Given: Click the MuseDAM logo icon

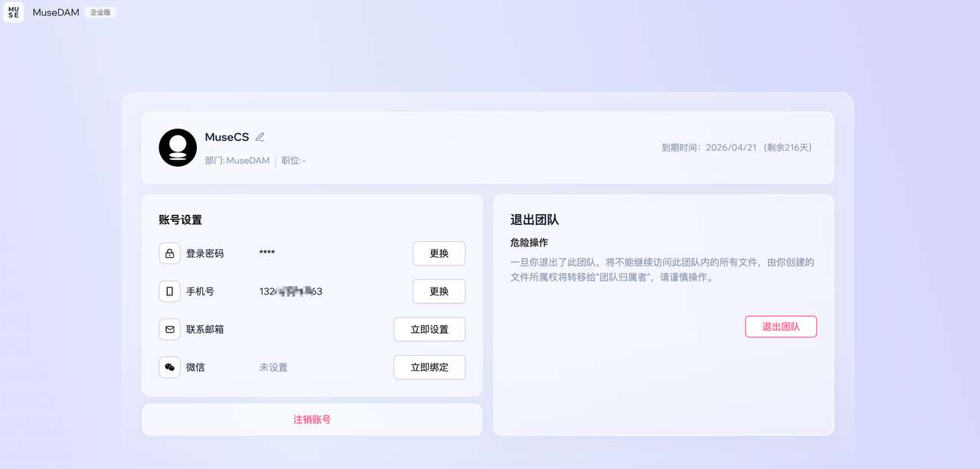Looking at the screenshot, I should 13,12.
